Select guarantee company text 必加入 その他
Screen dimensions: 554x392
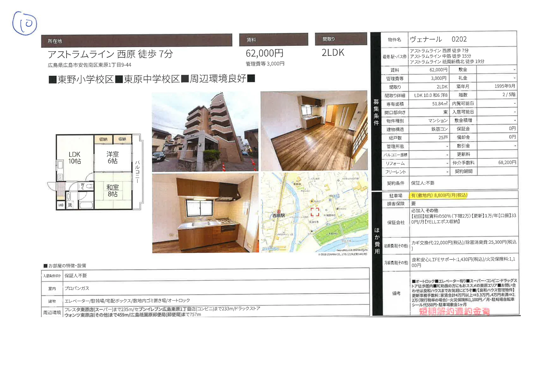point(424,210)
